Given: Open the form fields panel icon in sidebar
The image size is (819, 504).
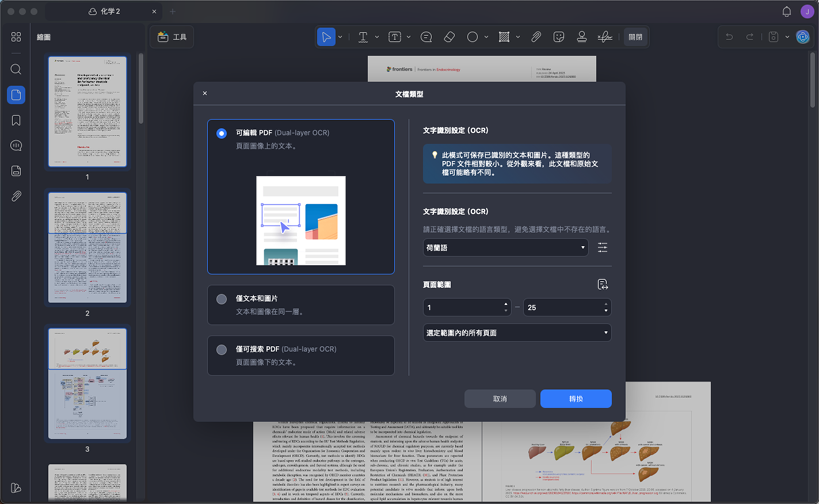Looking at the screenshot, I should pyautogui.click(x=16, y=171).
